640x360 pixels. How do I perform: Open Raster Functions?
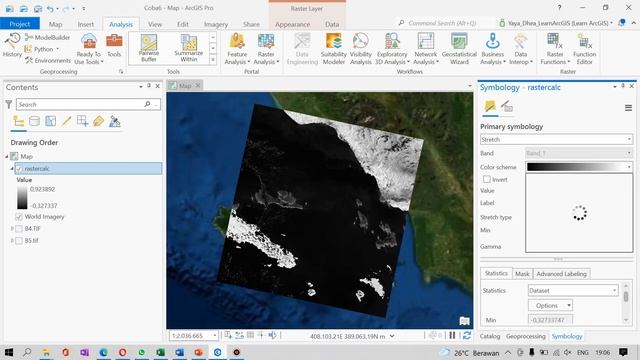point(555,49)
